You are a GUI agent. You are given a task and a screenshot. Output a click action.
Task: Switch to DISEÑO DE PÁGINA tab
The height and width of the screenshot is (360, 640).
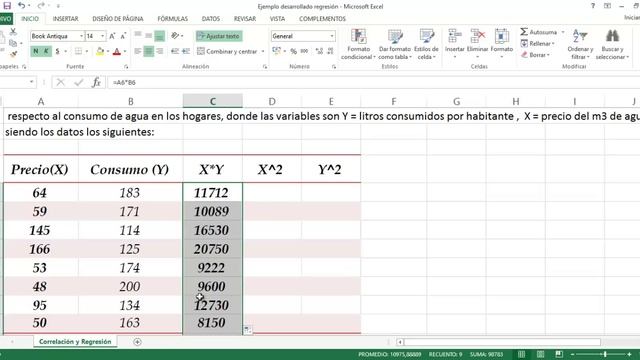click(x=118, y=19)
